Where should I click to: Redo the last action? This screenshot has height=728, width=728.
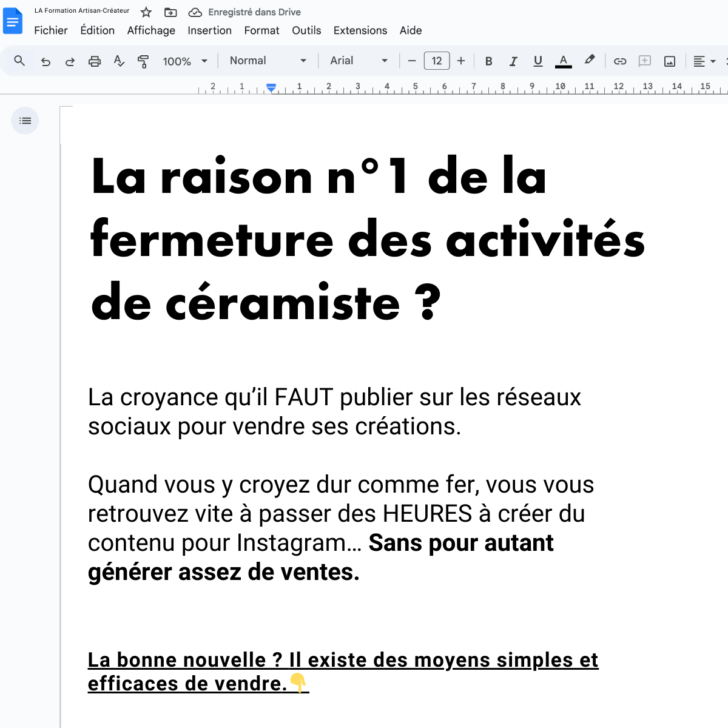pos(70,61)
